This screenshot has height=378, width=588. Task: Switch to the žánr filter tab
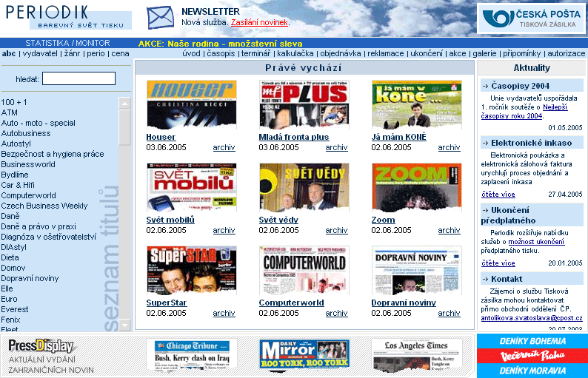coord(72,54)
